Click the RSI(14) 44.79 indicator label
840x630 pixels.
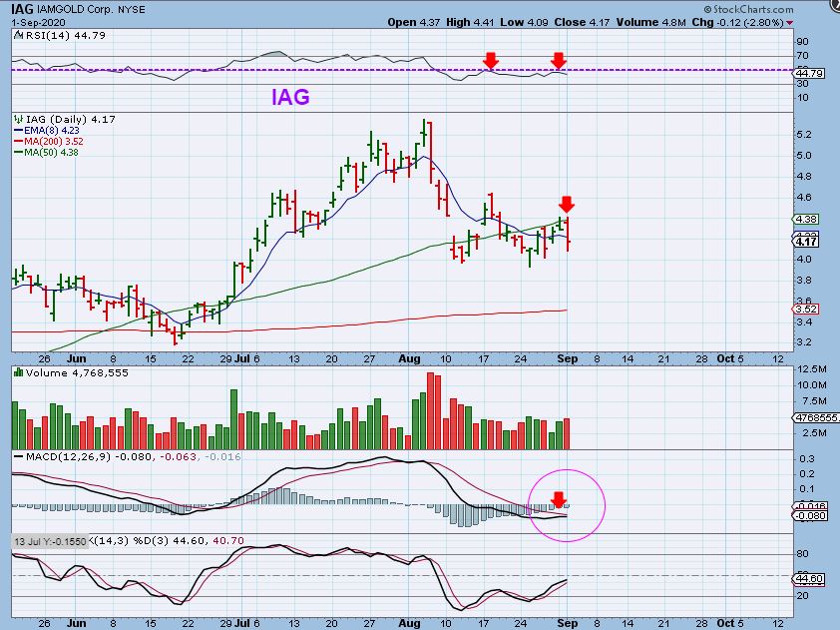(x=65, y=35)
